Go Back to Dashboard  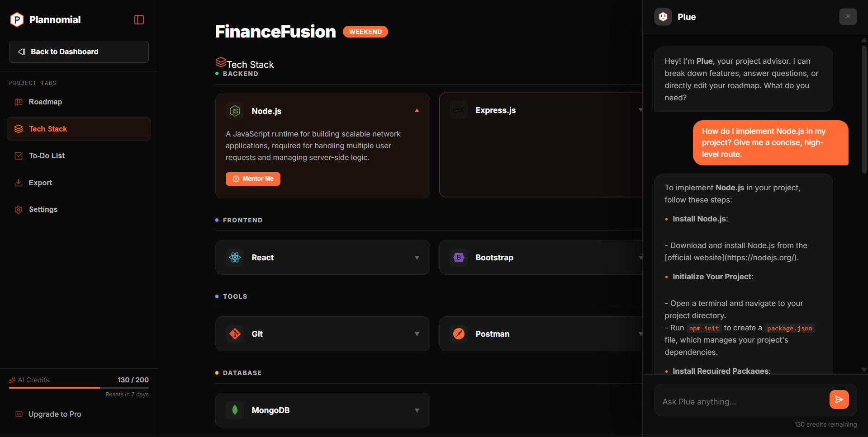point(79,52)
